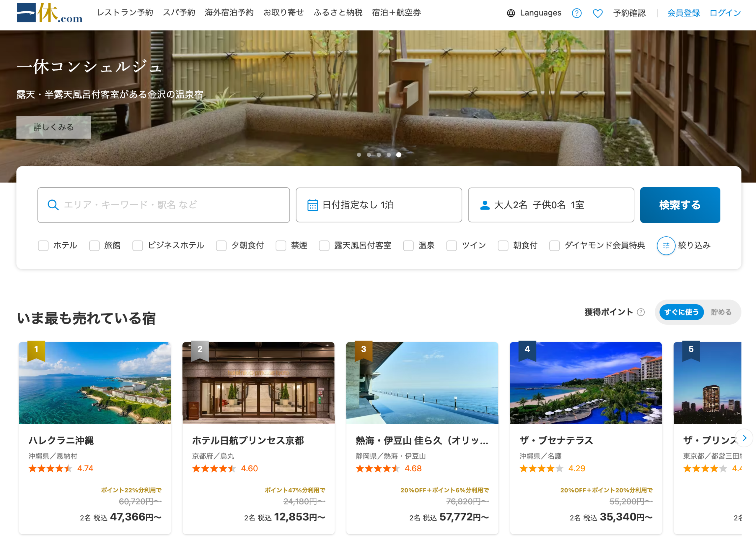Image resolution: width=756 pixels, height=557 pixels.
Task: Open the 大人2名 子供0名 1室 guest selector
Action: [550, 205]
